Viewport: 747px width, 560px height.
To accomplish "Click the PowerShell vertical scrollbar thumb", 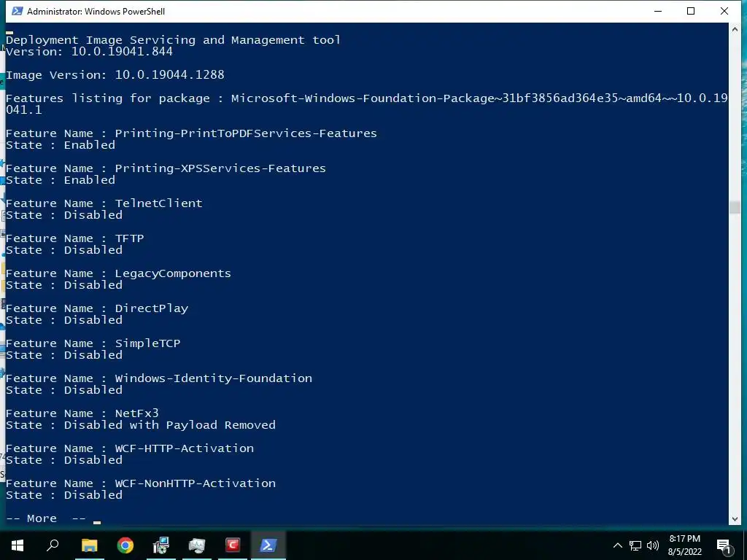I will 734,207.
